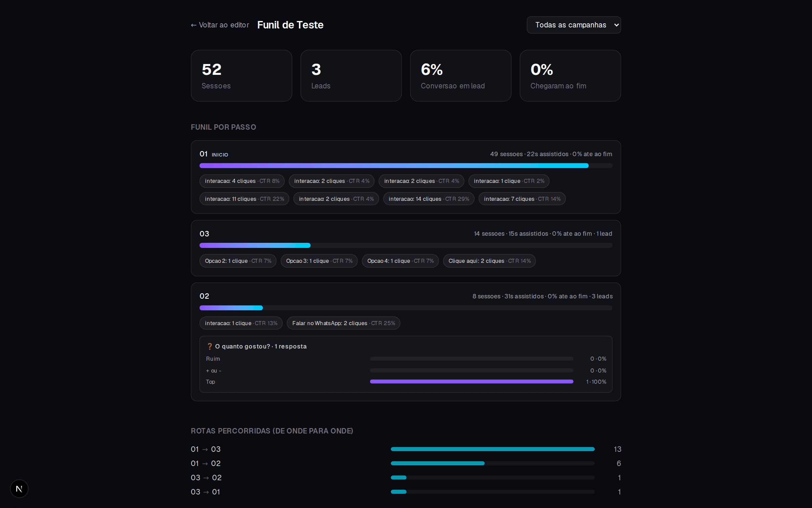The width and height of the screenshot is (812, 508).
Task: Click chip 'Opcao 3: 1 clique'
Action: click(x=319, y=261)
